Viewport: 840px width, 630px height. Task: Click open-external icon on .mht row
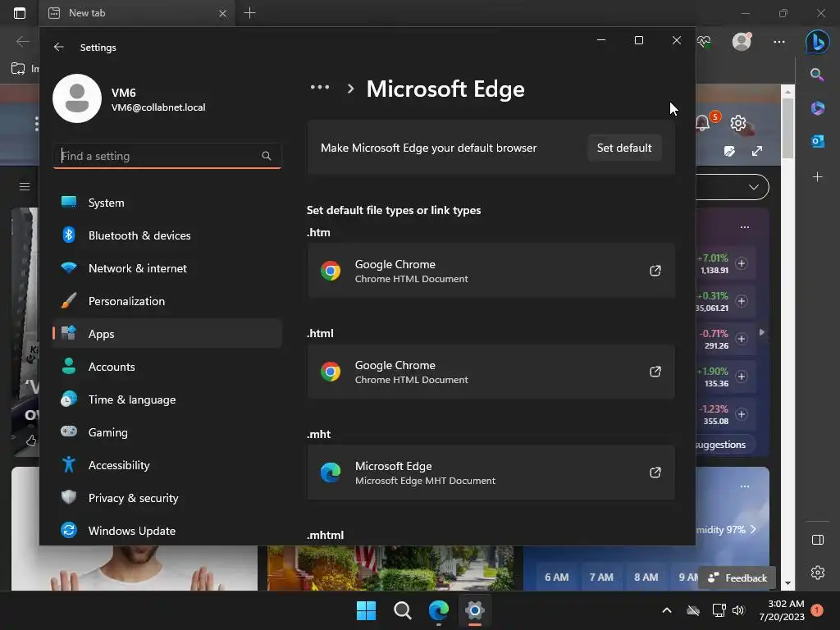point(655,472)
